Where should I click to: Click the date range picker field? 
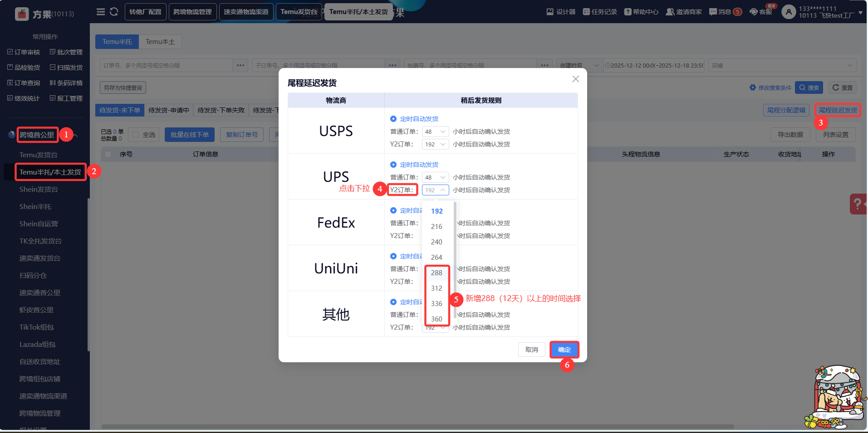coord(654,65)
